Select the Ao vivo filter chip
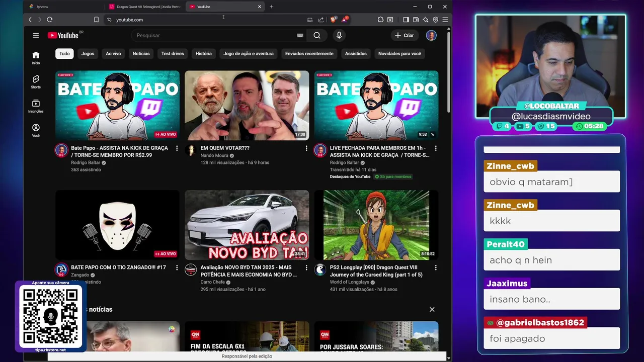Image resolution: width=644 pixels, height=362 pixels. 113,53
